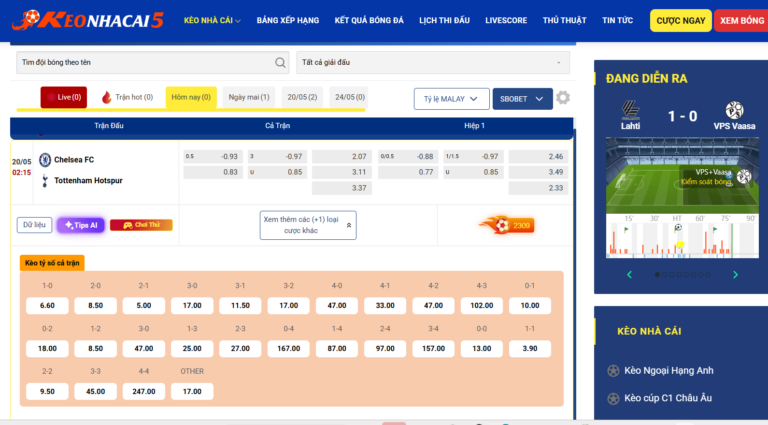The height and width of the screenshot is (425, 768).
Task: Click the first-half 1X2 odds 2.46
Action: [x=538, y=157]
